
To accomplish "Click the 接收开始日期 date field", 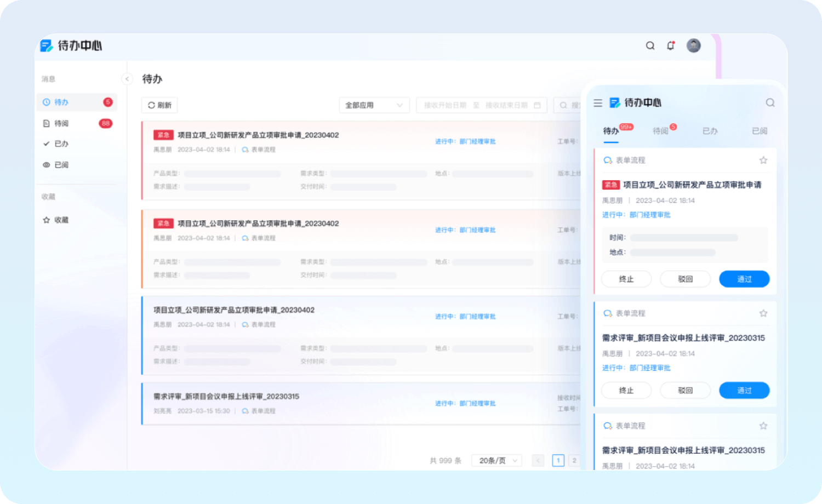I will [x=445, y=105].
